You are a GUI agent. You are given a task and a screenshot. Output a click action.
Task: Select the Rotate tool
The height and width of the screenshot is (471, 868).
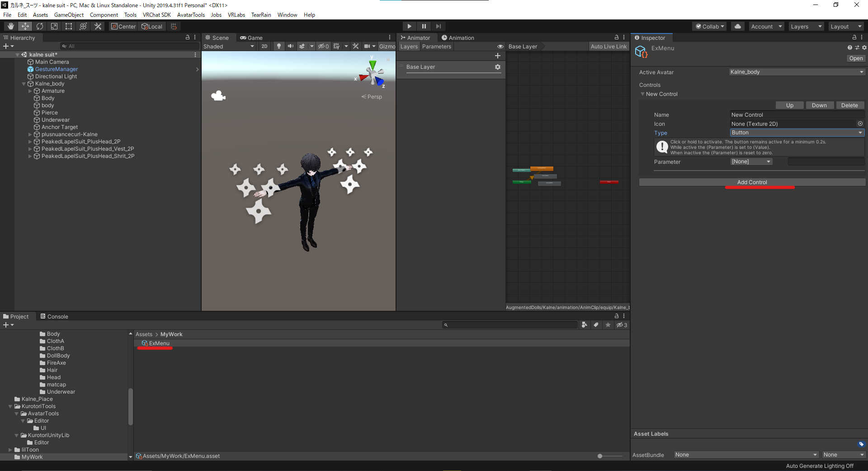pyautogui.click(x=40, y=26)
